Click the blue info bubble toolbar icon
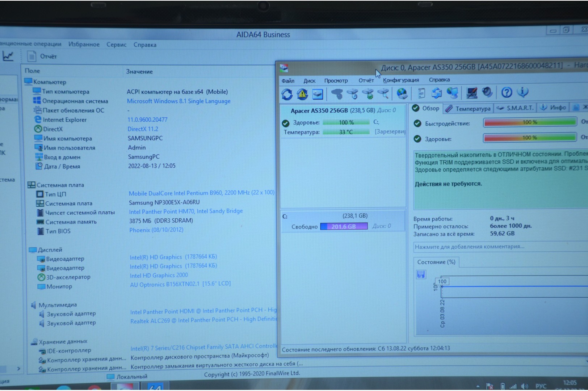Viewport: 588px width, 391px height. coord(522,92)
